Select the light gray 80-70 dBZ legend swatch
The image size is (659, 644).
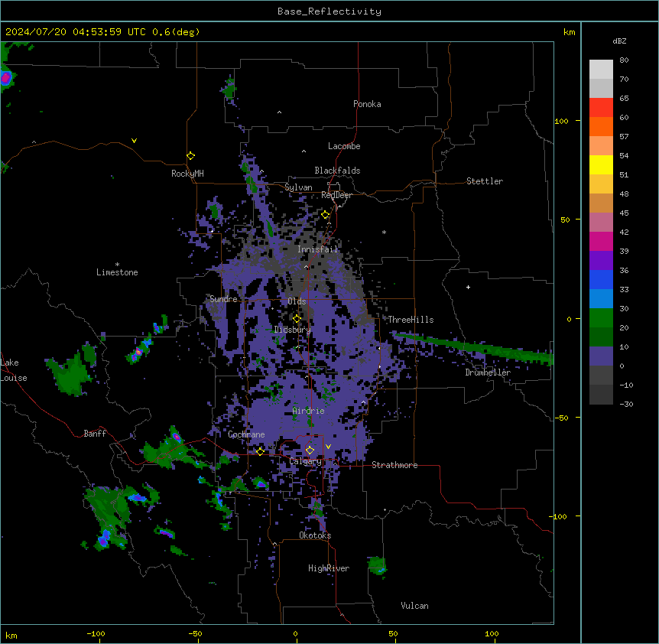point(601,70)
